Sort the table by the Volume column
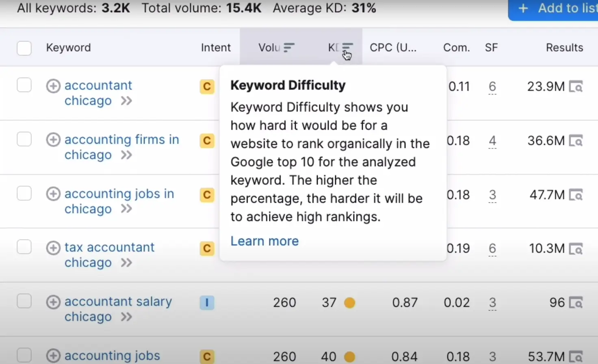 click(x=276, y=47)
